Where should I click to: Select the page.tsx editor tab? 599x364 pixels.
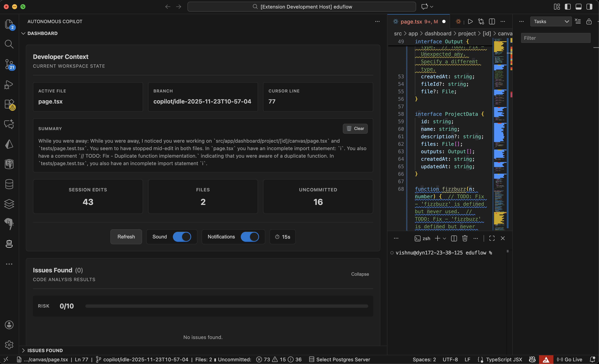[x=411, y=22]
